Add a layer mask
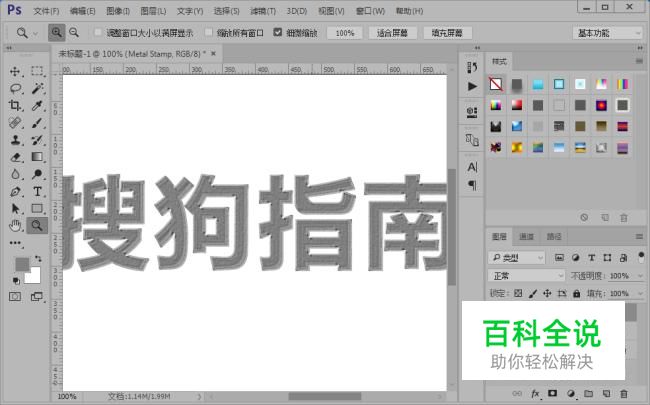Screen dimensions: 650x405 coord(553,393)
